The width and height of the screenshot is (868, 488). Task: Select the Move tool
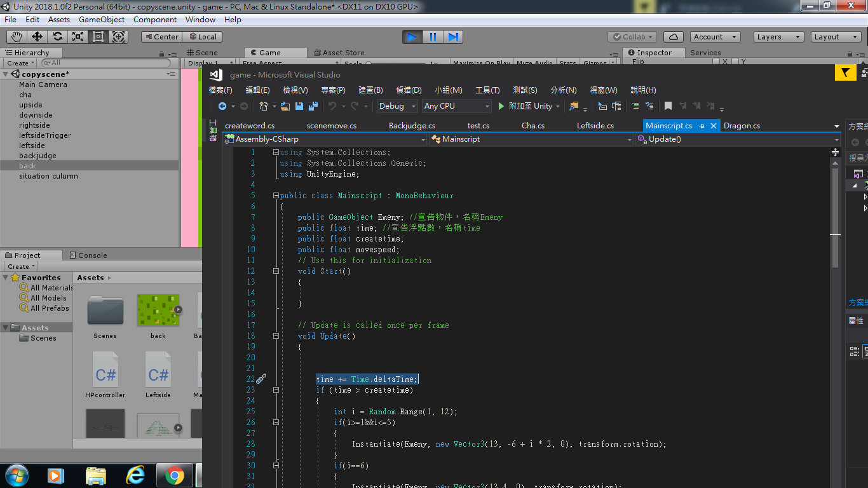[x=36, y=36]
